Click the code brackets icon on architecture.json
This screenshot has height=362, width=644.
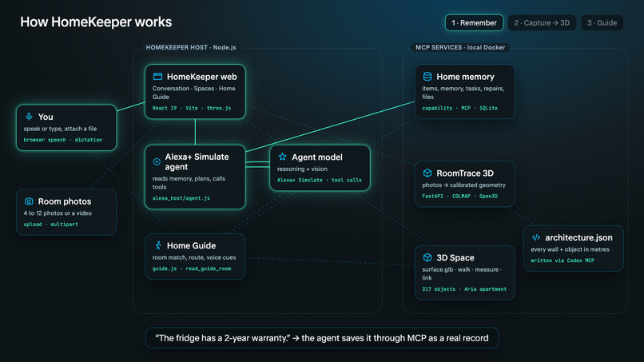tap(536, 237)
